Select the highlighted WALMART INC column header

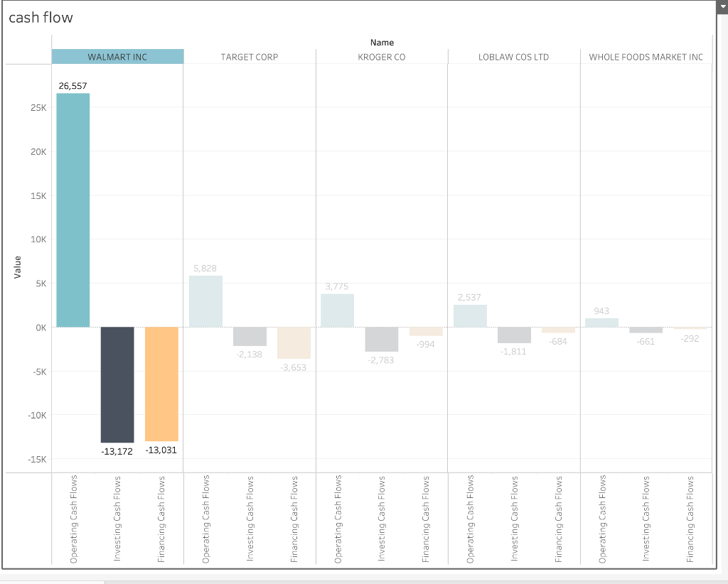117,56
